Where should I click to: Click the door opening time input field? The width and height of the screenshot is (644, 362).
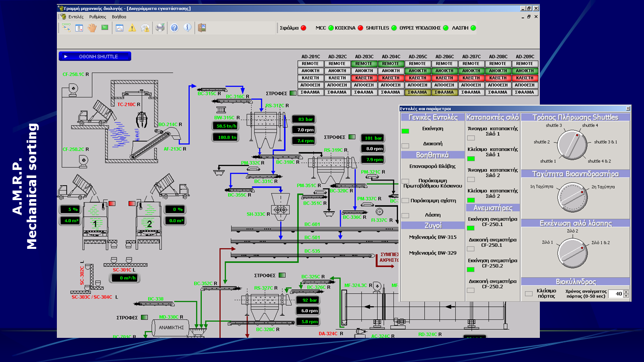click(615, 294)
